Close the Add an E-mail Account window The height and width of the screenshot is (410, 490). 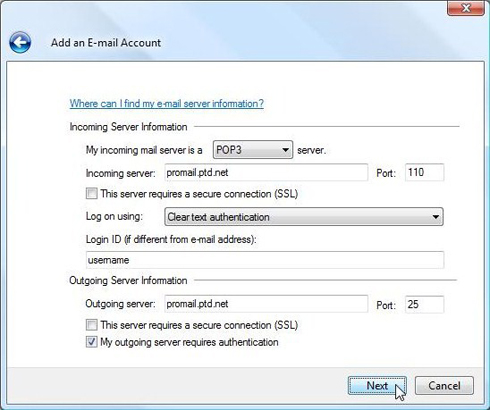pyautogui.click(x=466, y=8)
